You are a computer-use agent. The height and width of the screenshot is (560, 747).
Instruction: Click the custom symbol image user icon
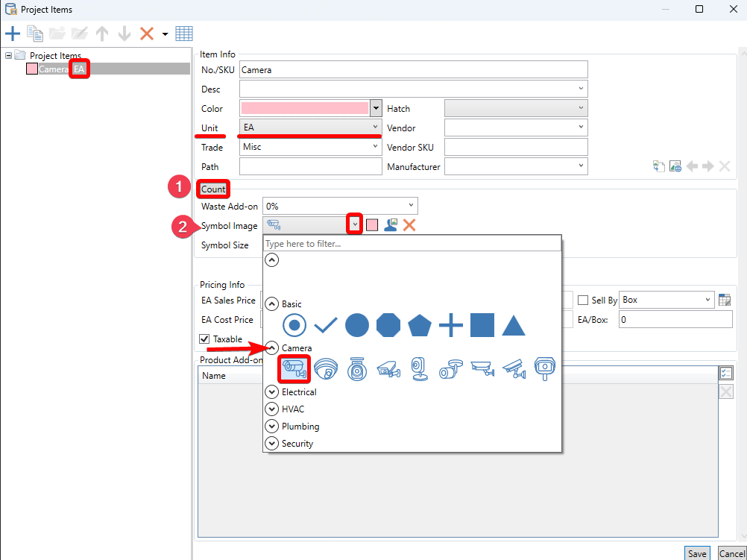(391, 225)
